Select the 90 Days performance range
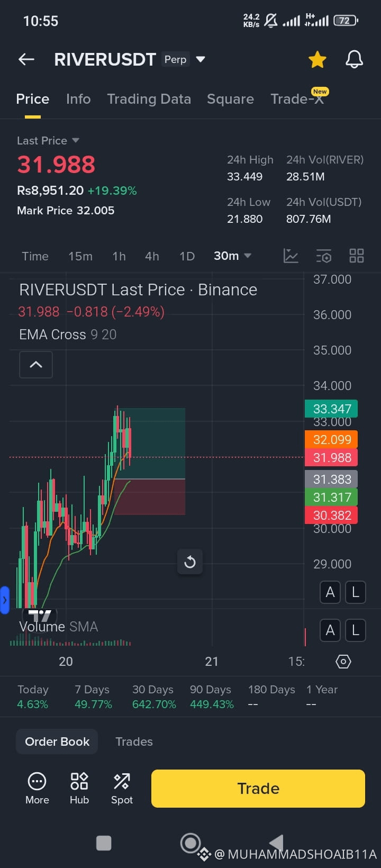 (x=212, y=697)
